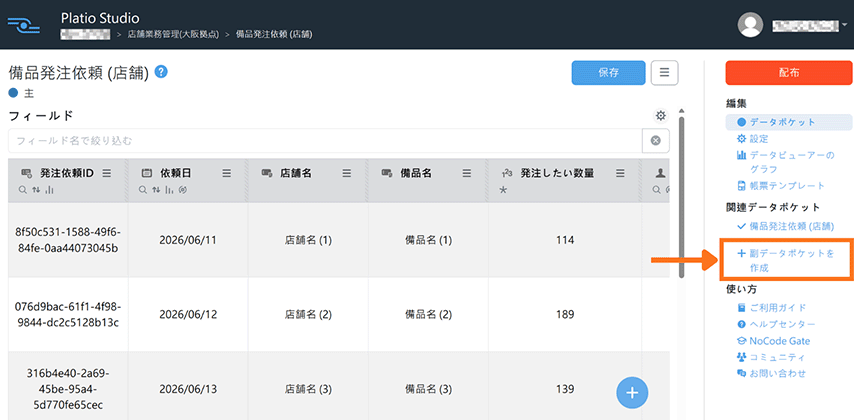Open the hamburger menu next to 保存
This screenshot has height=420, width=854.
[664, 72]
